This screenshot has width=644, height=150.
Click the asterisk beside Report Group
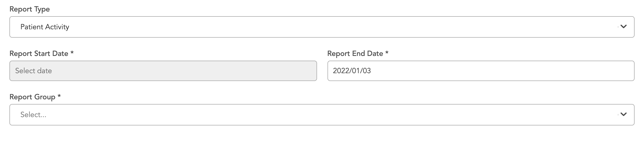click(x=59, y=96)
